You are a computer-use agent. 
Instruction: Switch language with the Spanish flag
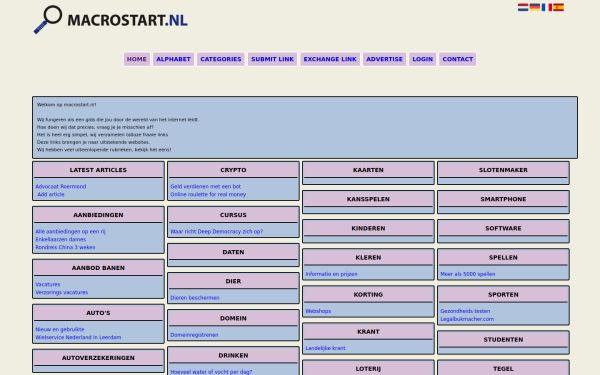[x=558, y=7]
